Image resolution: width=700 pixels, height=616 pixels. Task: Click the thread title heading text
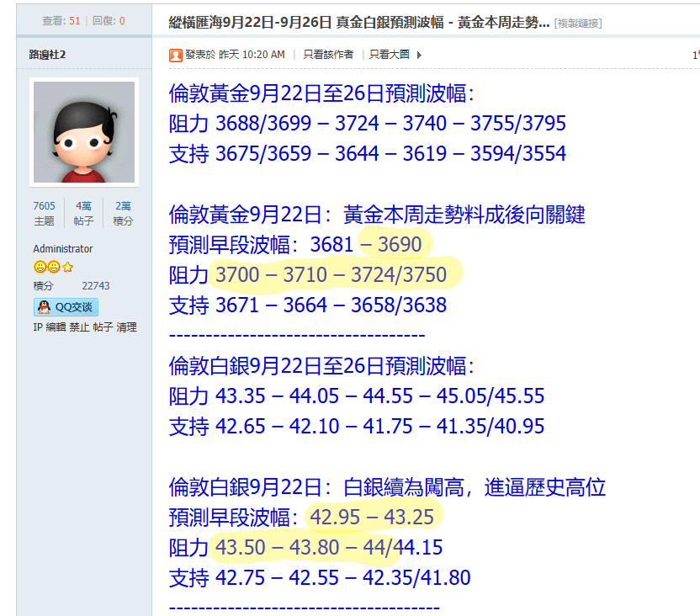point(359,22)
